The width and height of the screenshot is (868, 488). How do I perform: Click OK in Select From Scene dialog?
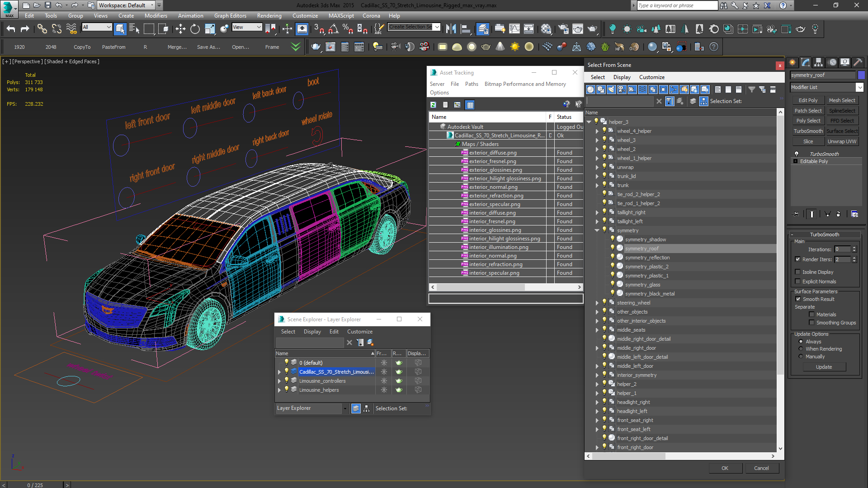(x=725, y=468)
